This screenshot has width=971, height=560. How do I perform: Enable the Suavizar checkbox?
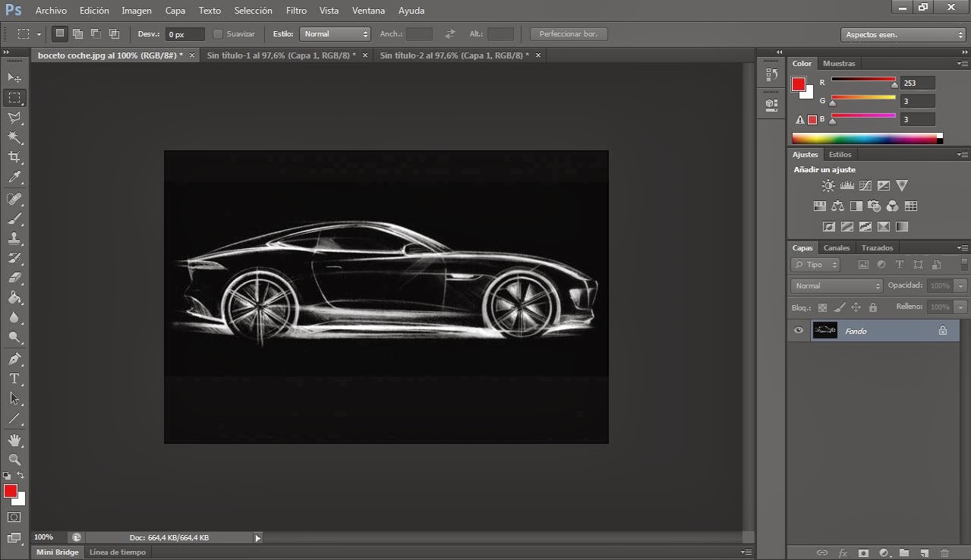click(218, 34)
